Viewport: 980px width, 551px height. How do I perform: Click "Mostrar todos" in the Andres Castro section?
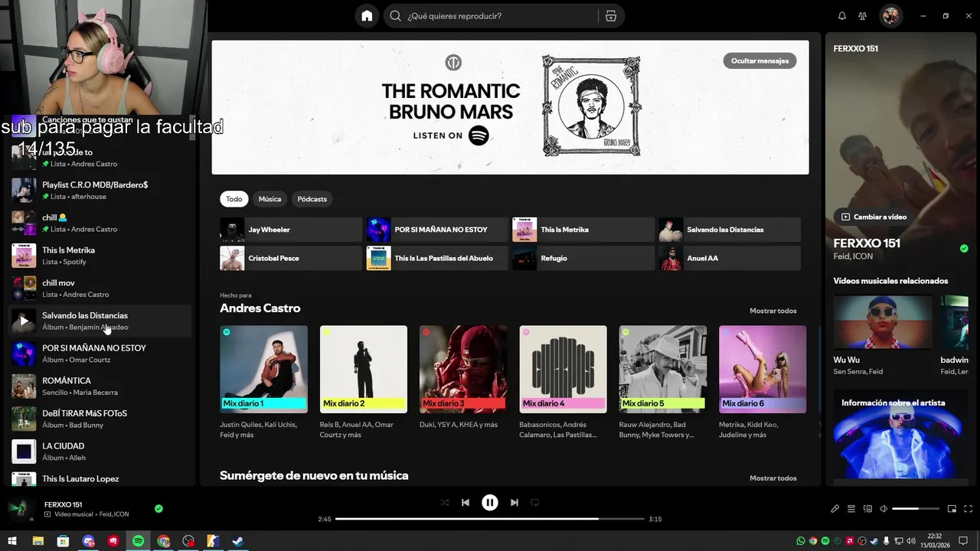pyautogui.click(x=773, y=311)
